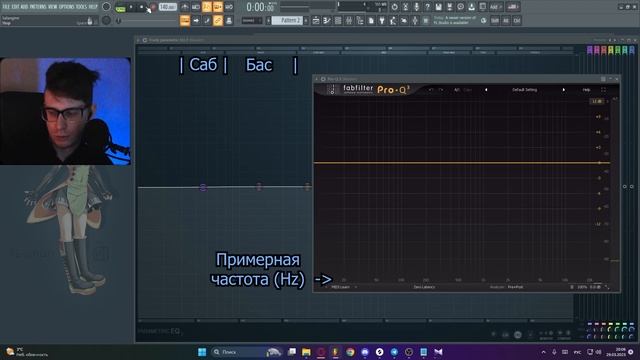640x360 pixels.
Task: Click the Pro-Q 3 undo arrow
Action: [431, 90]
